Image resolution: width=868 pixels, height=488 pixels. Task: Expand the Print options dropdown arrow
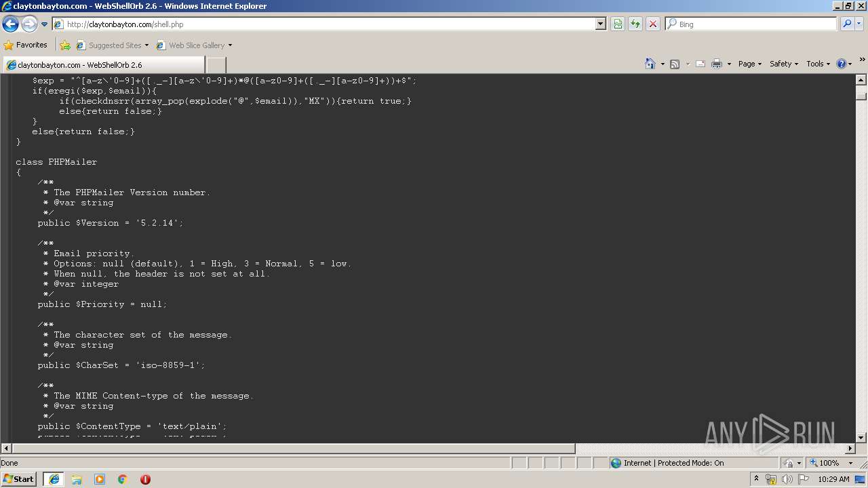pos(729,64)
